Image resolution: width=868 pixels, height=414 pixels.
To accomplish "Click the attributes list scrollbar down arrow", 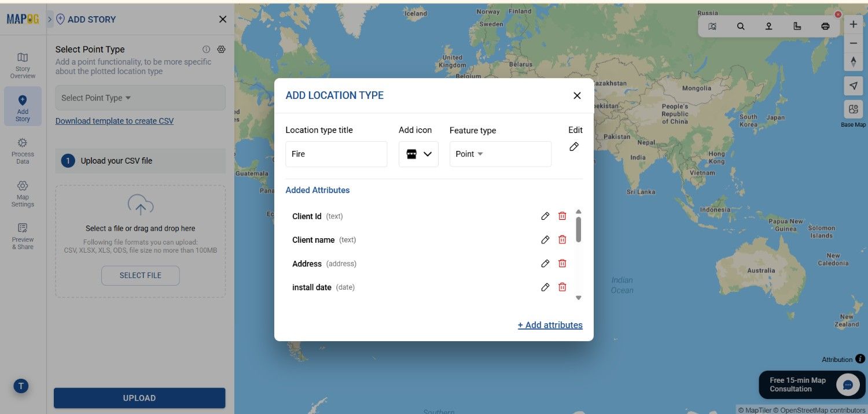I will (x=578, y=298).
